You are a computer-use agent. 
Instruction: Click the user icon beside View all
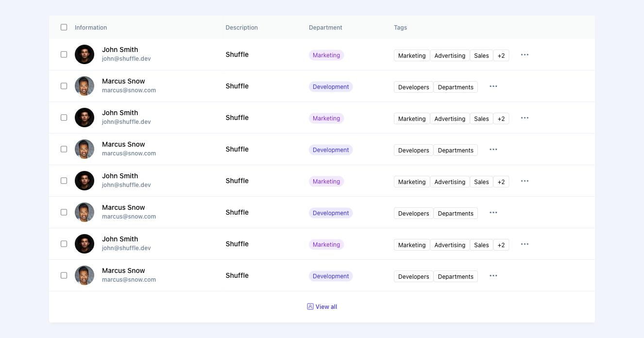pyautogui.click(x=310, y=306)
